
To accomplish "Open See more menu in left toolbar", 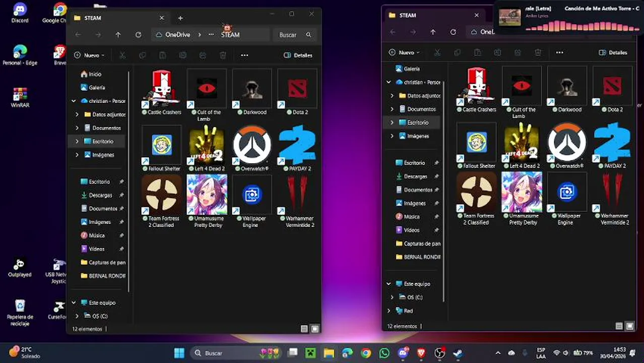I will tap(244, 55).
